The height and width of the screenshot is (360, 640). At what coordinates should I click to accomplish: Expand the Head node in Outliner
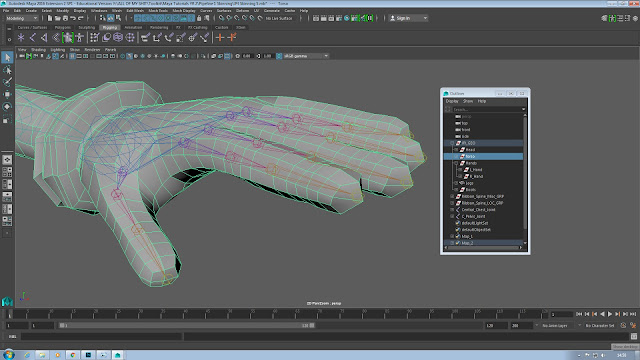[x=456, y=149]
